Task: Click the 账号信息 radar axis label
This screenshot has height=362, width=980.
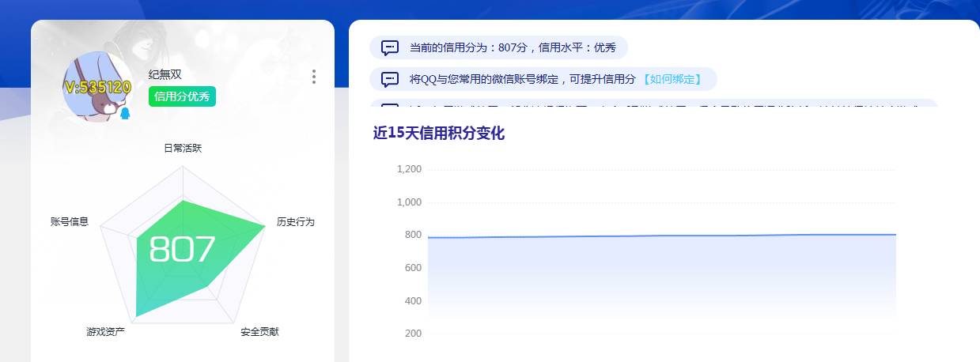Action: 70,222
